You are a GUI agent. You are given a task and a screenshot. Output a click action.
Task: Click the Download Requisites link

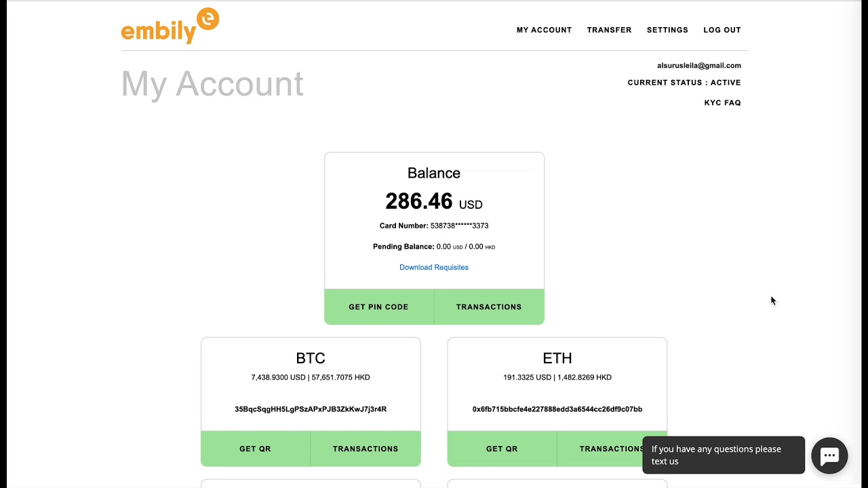(434, 267)
